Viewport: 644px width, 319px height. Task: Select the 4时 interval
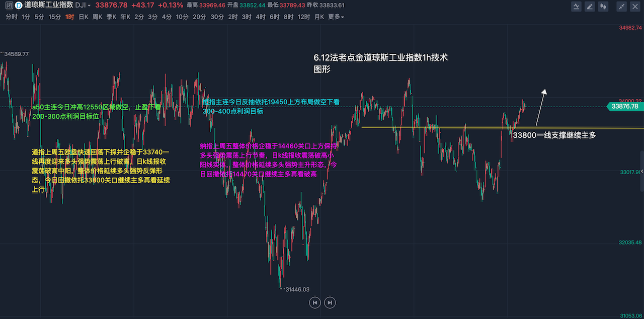[261, 17]
